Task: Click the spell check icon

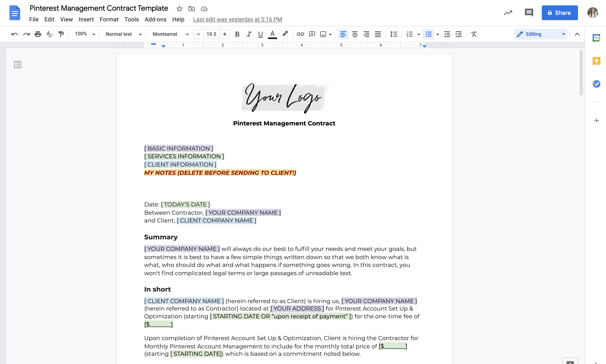Action: [x=49, y=34]
